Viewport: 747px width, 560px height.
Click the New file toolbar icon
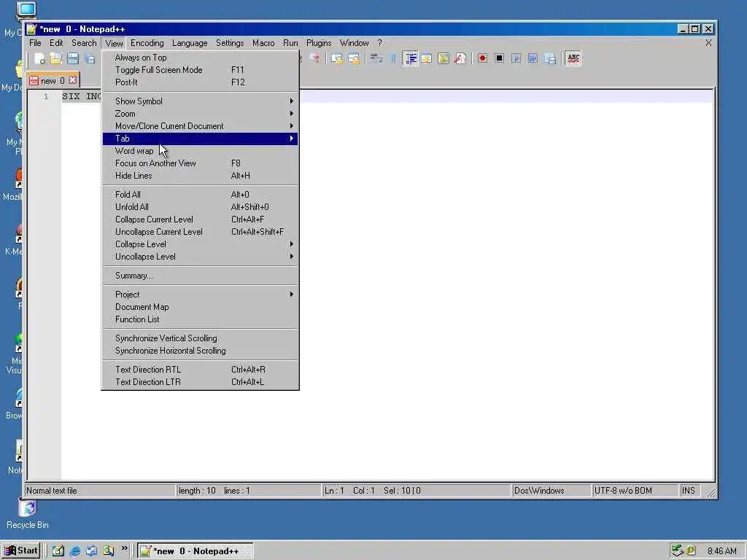point(39,58)
